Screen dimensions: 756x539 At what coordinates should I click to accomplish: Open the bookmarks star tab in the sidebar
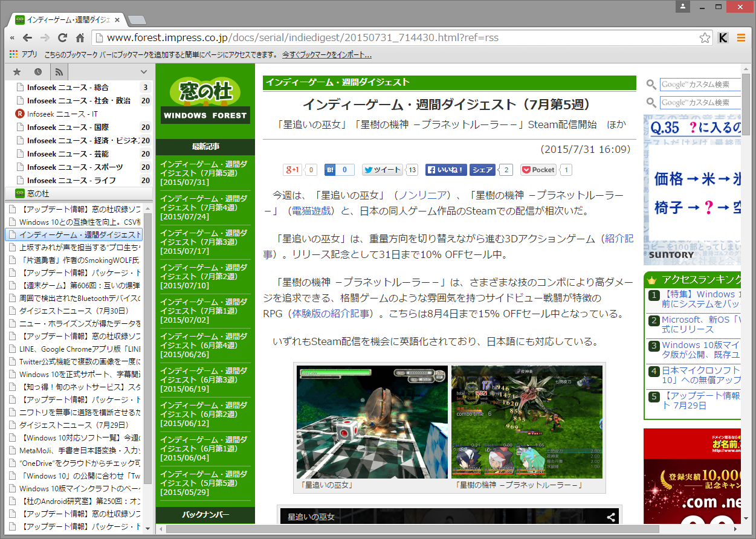point(16,71)
